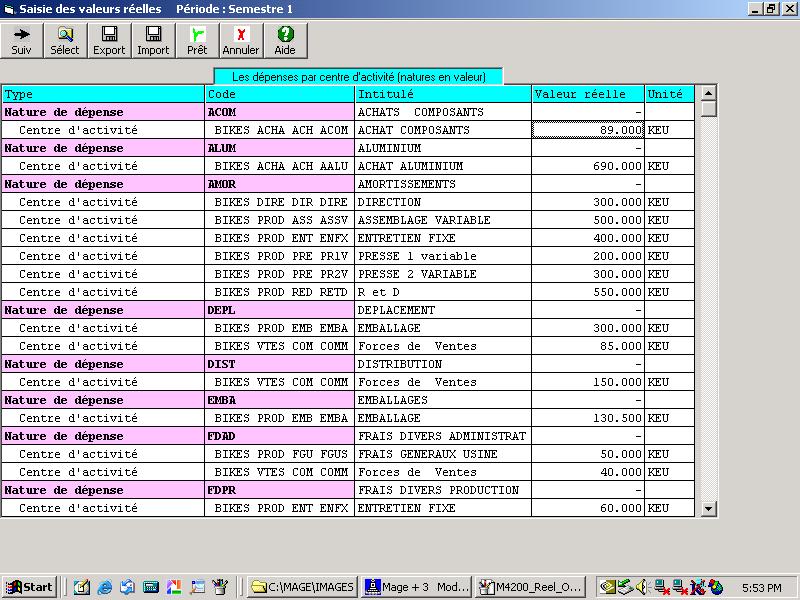Click the AMORTISSEMENTS title cell
Viewport: 800px width, 600px height.
tap(443, 184)
